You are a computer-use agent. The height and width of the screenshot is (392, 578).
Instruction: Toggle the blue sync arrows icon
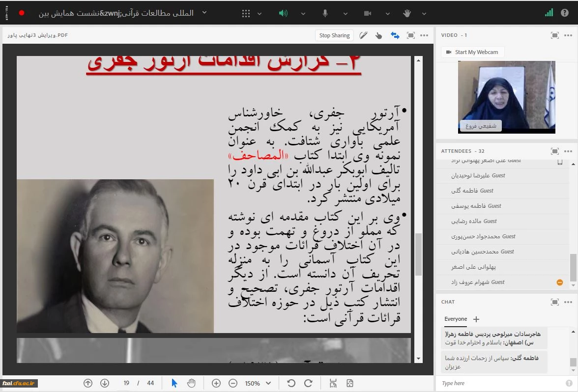(x=395, y=35)
